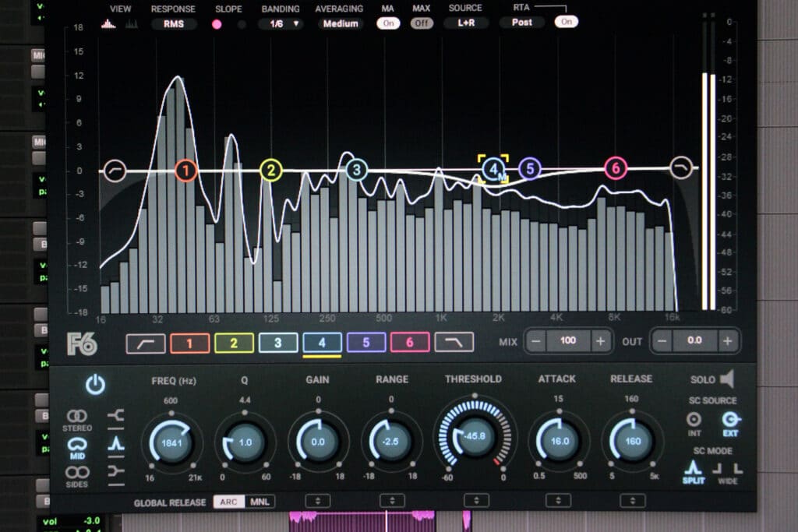
Task: Choose the left Wide sidechain mode icon
Action: [x=718, y=468]
